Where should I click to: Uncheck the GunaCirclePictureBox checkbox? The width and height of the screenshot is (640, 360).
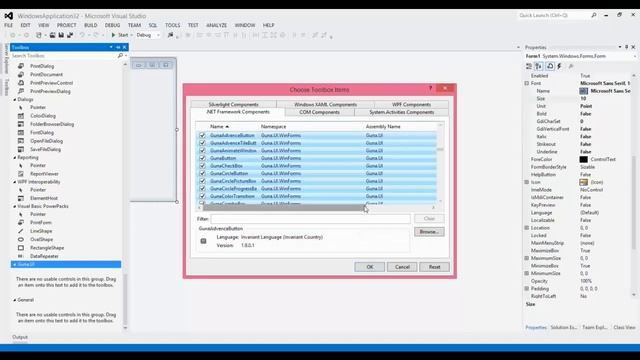[202, 181]
